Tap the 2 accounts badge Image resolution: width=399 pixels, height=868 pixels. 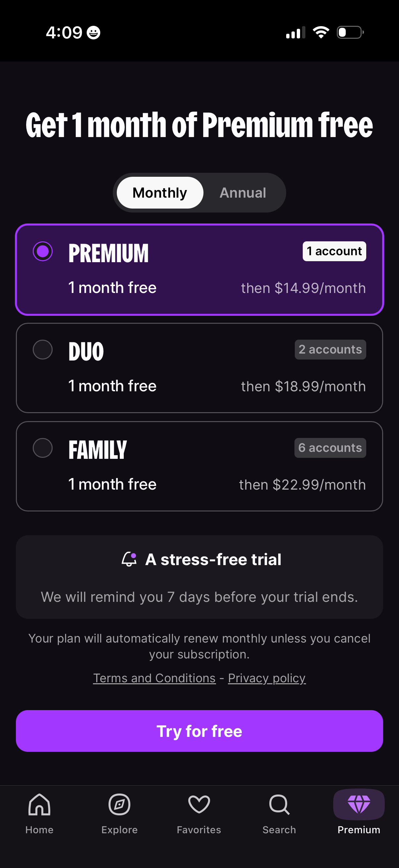coord(330,350)
